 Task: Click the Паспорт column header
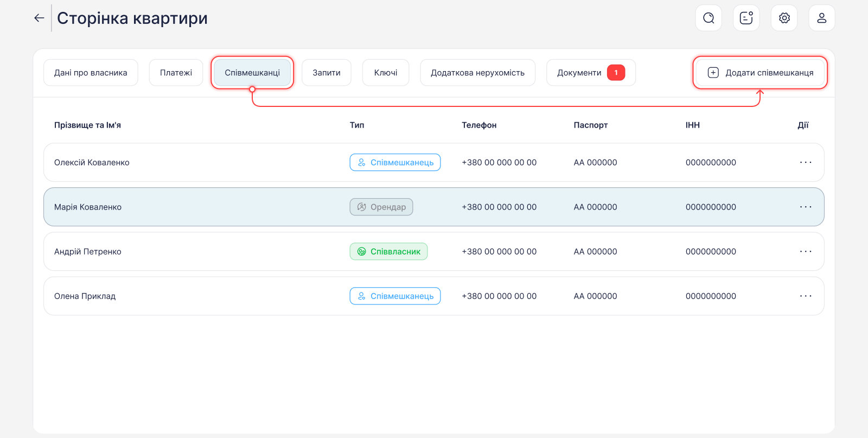coord(591,125)
